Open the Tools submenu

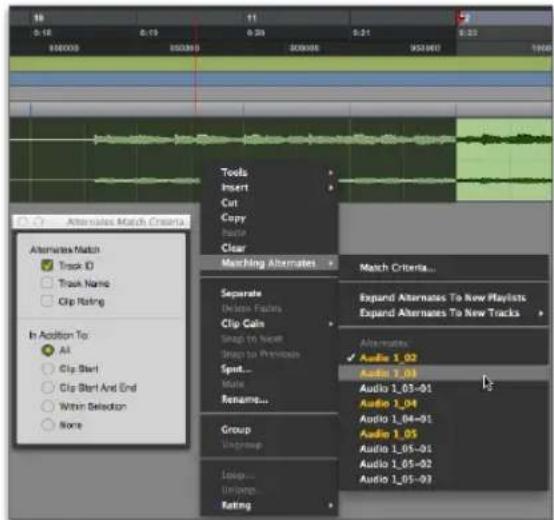click(269, 172)
